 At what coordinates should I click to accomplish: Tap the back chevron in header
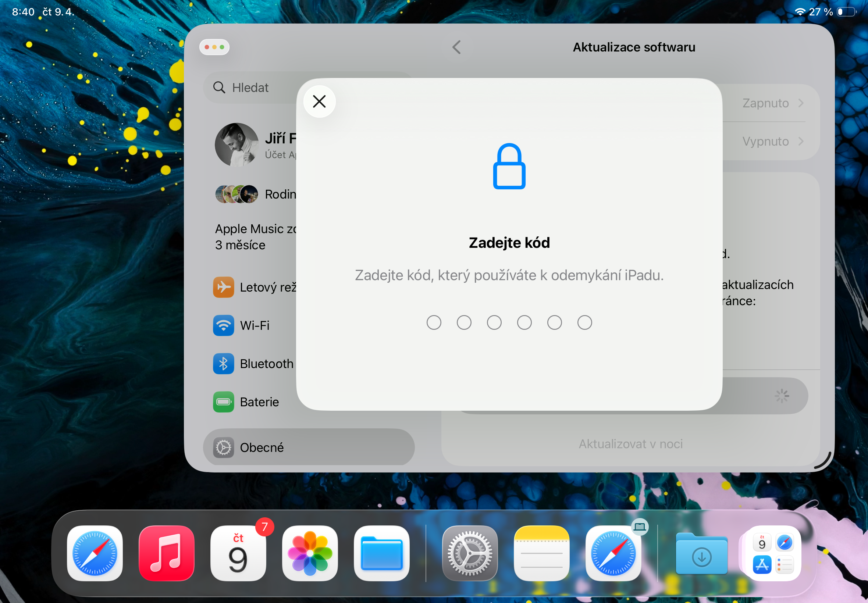click(x=456, y=47)
